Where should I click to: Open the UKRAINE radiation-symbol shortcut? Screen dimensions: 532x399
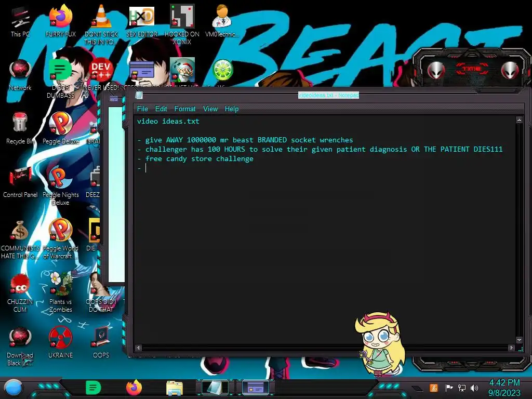pyautogui.click(x=60, y=343)
